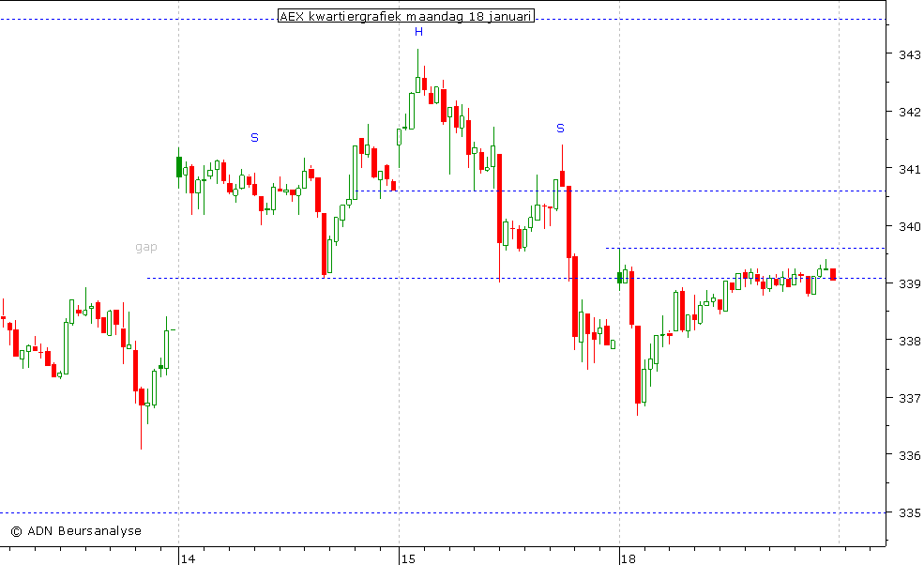
Task: Click the '14' date axis label
Action: [188, 558]
